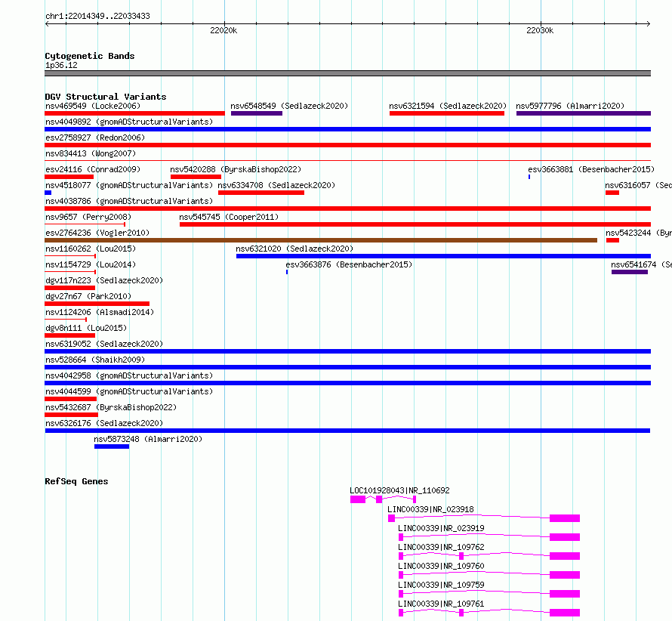
Task: Click the RefSeq Genes track title
Action: (x=76, y=481)
